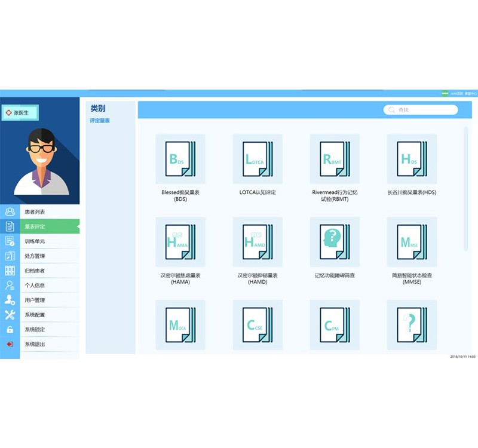
Task: Go to 患者列表 in the sidebar
Action: click(x=35, y=212)
